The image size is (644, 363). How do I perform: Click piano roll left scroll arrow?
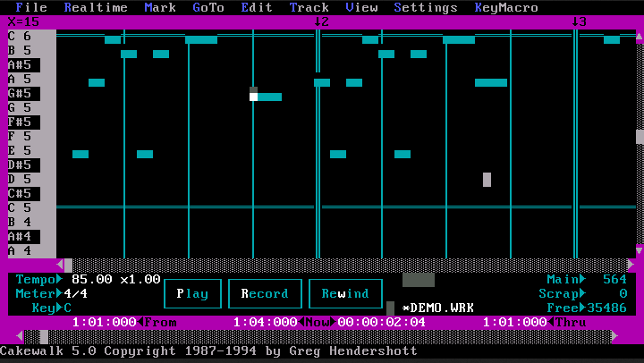[60, 265]
